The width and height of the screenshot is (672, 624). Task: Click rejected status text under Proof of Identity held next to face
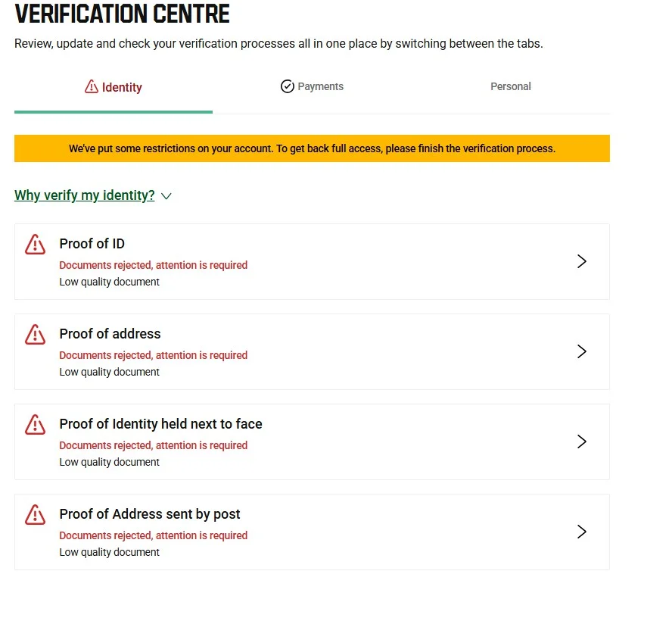click(154, 445)
